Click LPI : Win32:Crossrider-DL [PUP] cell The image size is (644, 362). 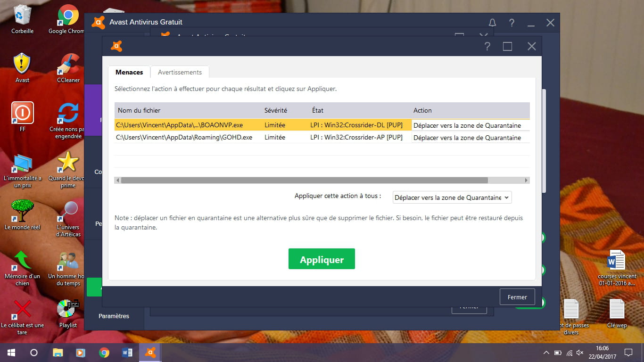pyautogui.click(x=356, y=125)
